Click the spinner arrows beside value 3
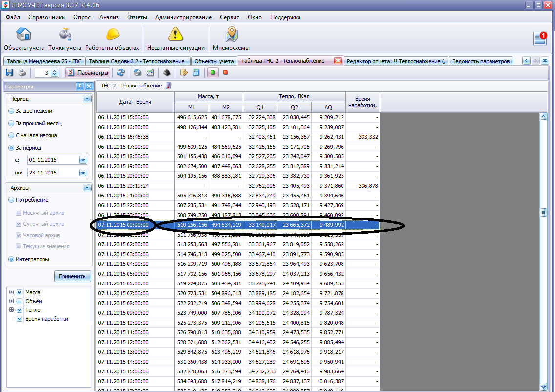Screen dimensions: 555x392 click(x=54, y=73)
